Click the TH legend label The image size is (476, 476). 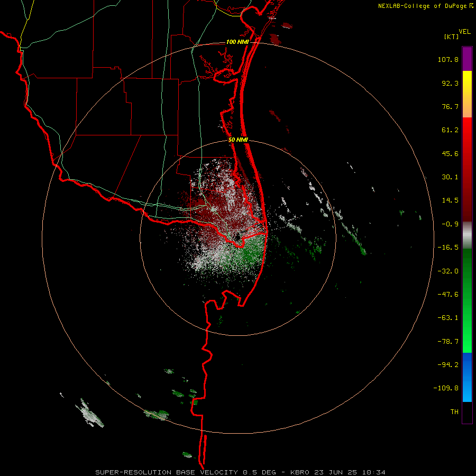(x=454, y=411)
